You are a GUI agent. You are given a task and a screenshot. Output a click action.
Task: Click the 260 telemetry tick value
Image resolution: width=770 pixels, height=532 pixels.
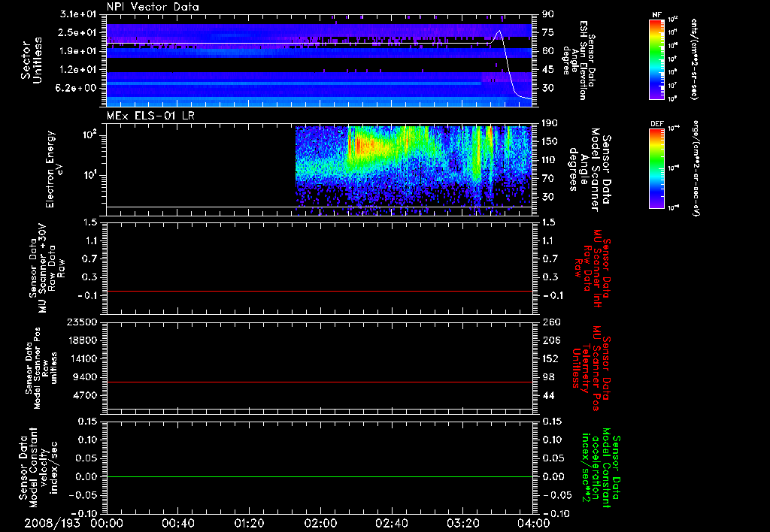(550, 322)
